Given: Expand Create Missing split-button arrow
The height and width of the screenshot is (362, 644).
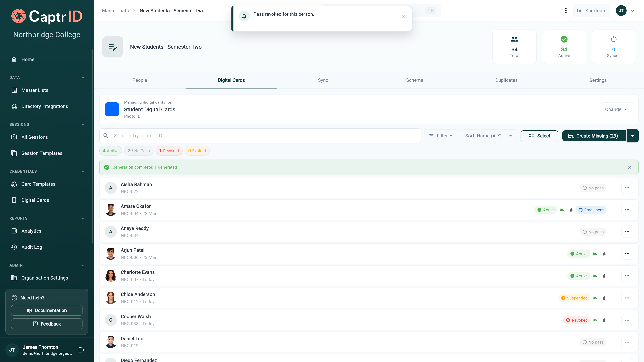Looking at the screenshot, I should (x=632, y=136).
